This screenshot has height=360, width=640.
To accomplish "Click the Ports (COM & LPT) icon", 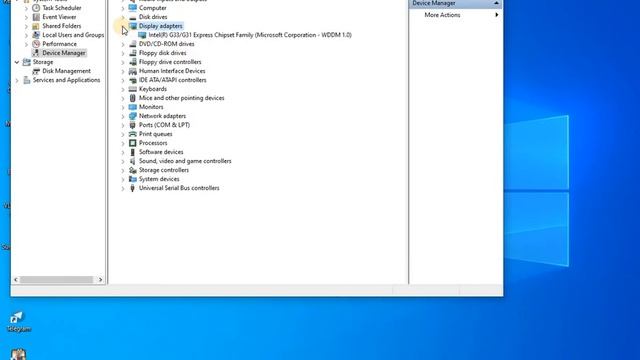I will click(133, 125).
